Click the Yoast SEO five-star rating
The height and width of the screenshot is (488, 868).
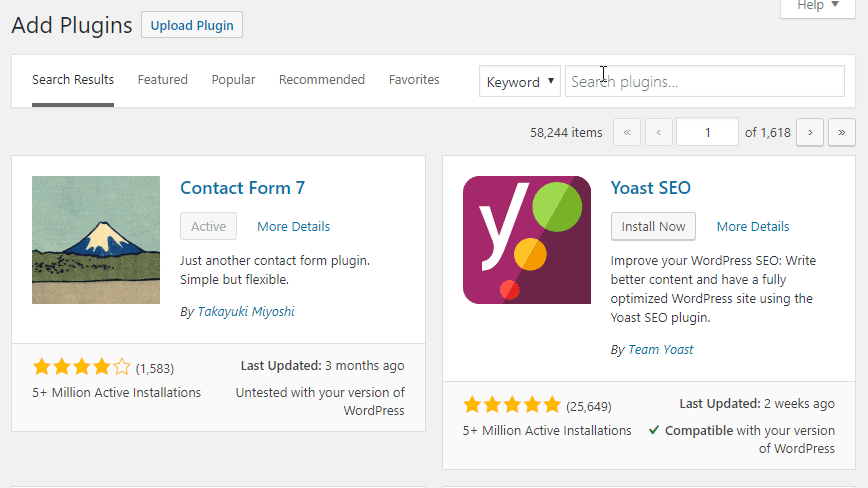coord(512,405)
